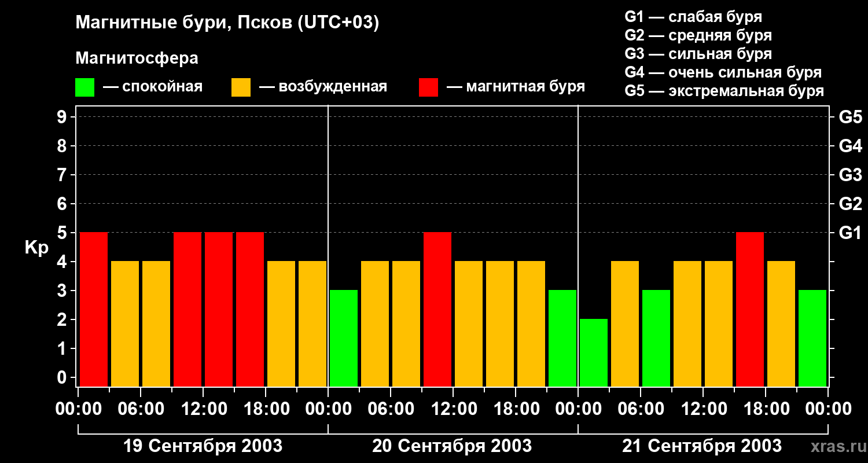This screenshot has width=868, height=463.
Task: Select the first green bar on 20 Сентября
Action: [x=344, y=338]
